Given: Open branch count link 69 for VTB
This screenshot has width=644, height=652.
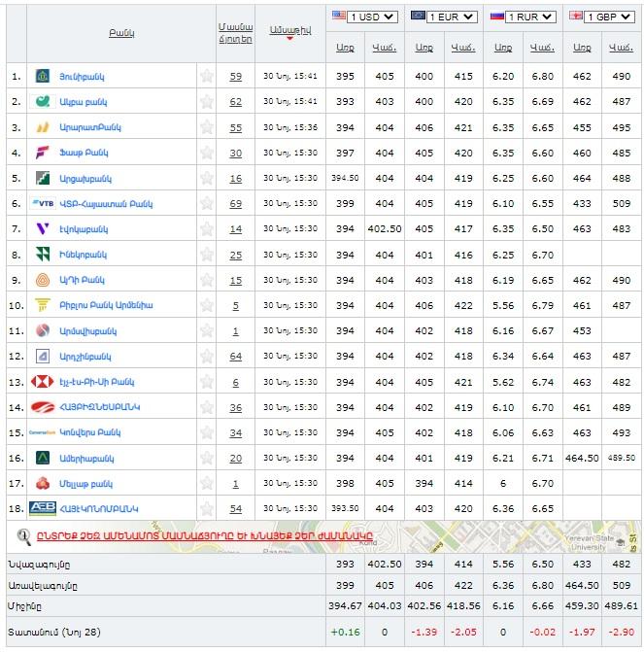Looking at the screenshot, I should 236,203.
